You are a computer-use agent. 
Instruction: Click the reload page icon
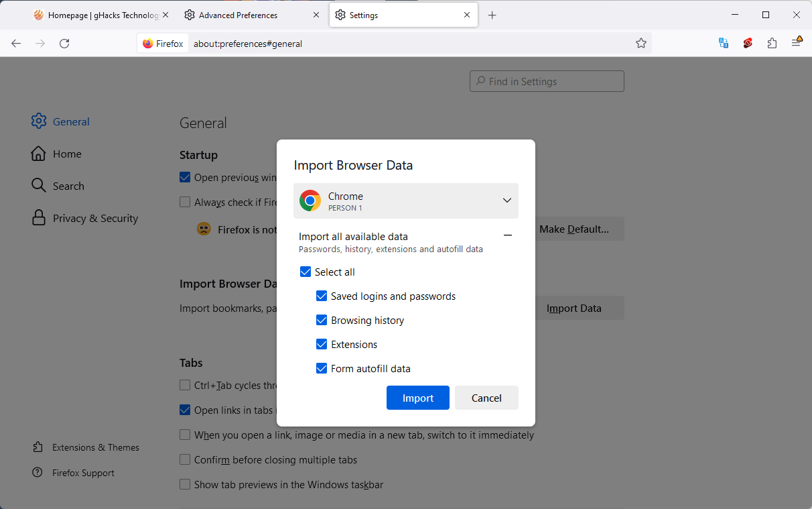(x=64, y=44)
